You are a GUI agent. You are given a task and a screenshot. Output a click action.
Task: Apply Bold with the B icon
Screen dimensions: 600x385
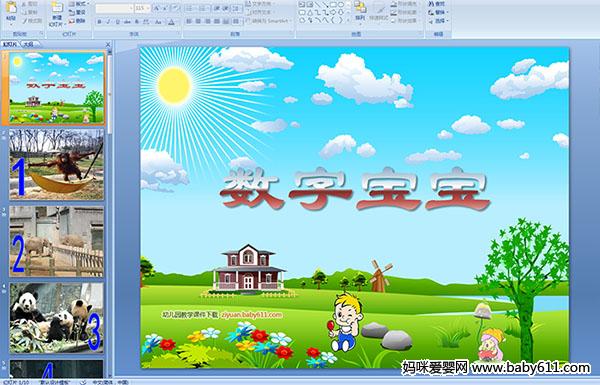click(x=99, y=22)
